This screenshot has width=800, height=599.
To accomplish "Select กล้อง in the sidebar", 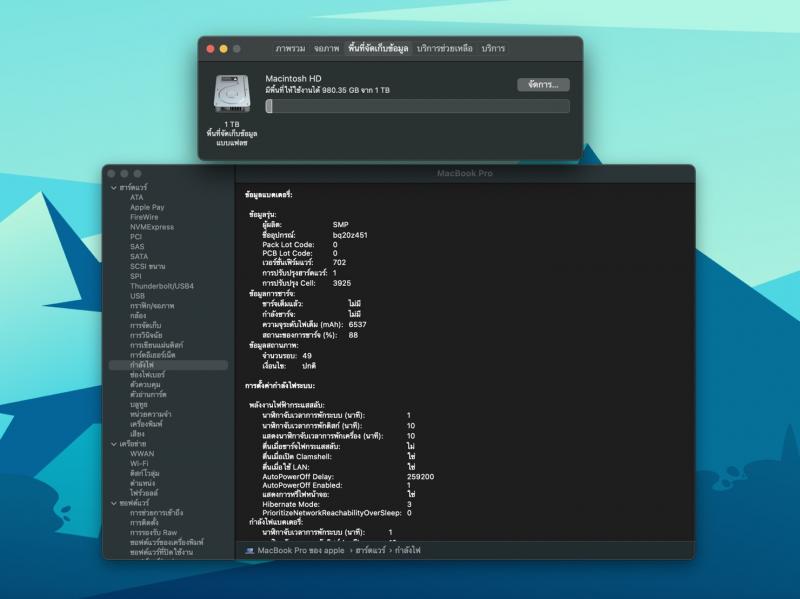I will pyautogui.click(x=138, y=315).
